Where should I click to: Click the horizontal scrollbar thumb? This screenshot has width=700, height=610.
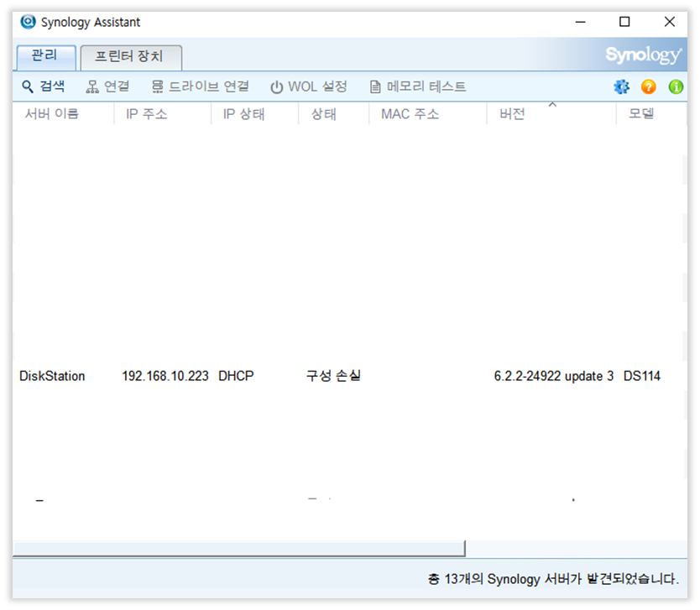[x=239, y=549]
